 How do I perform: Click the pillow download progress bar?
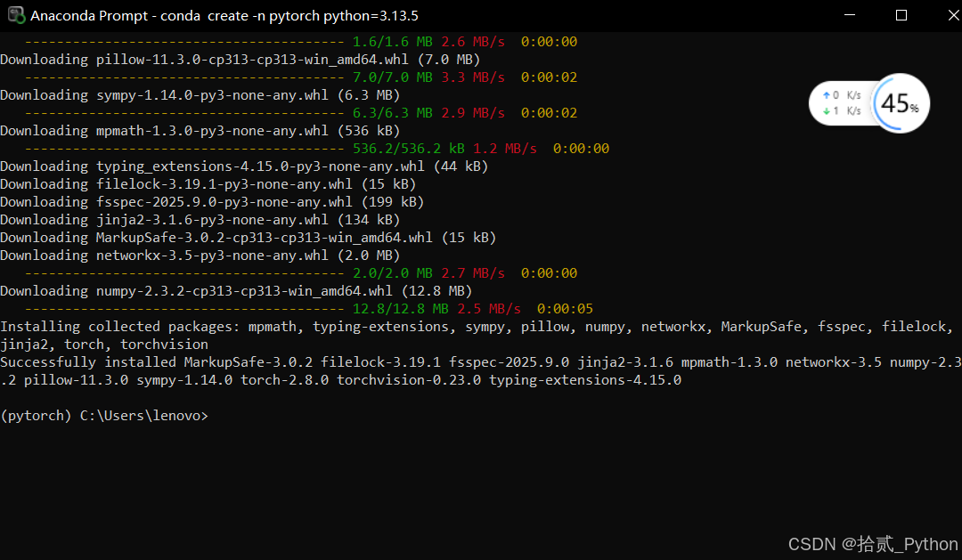click(184, 77)
